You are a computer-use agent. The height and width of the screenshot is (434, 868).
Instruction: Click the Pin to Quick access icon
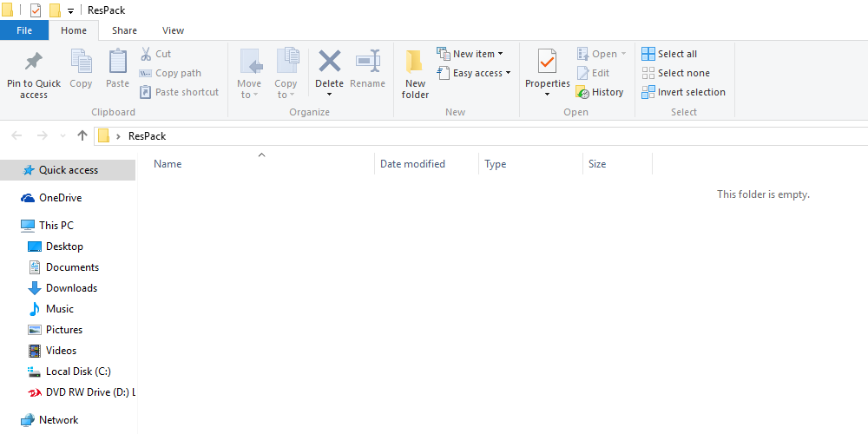click(x=34, y=63)
